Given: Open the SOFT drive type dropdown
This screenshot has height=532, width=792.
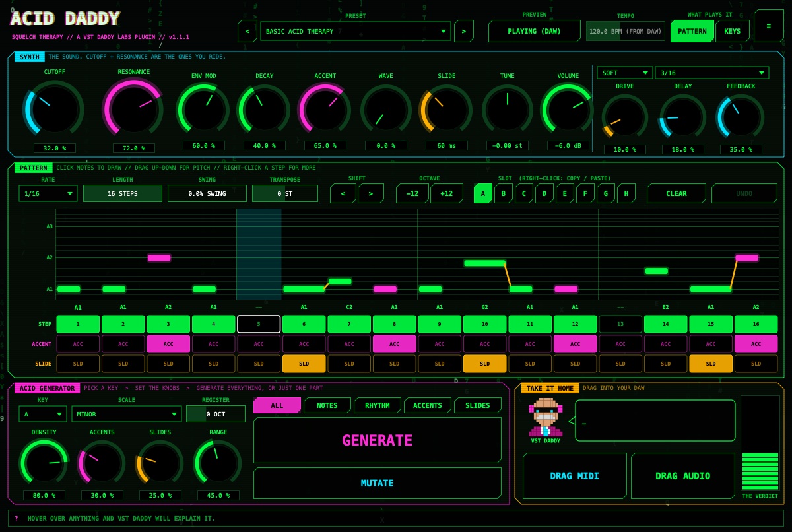Looking at the screenshot, I should click(624, 73).
